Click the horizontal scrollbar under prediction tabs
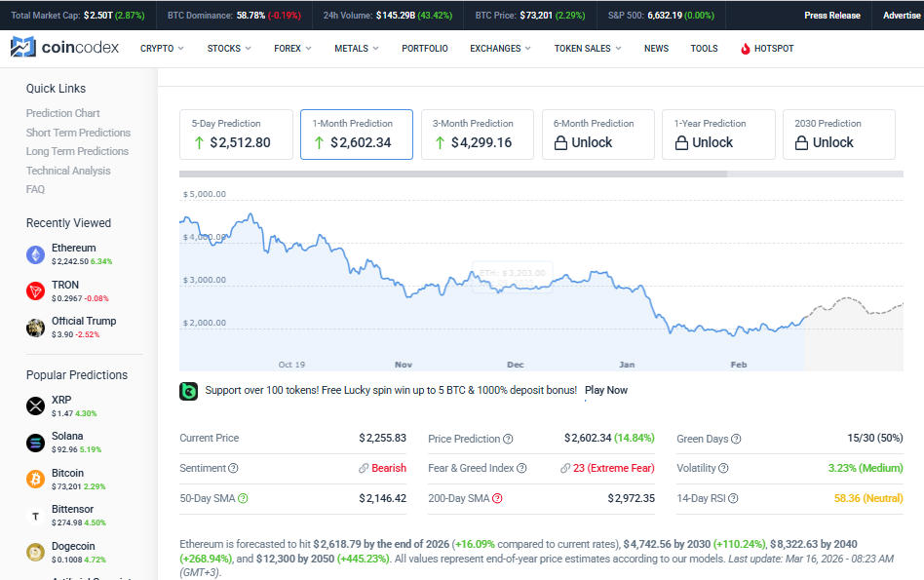The image size is (924, 580). point(453,174)
